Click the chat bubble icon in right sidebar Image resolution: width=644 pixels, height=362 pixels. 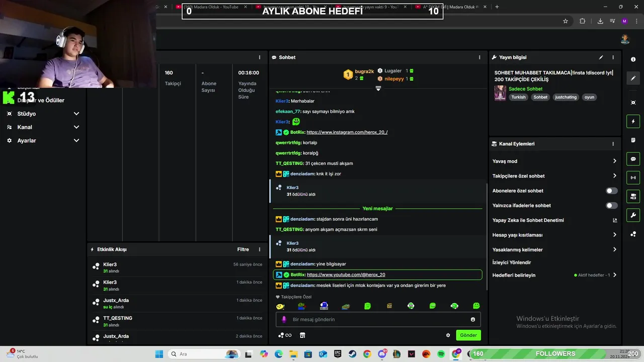(633, 159)
